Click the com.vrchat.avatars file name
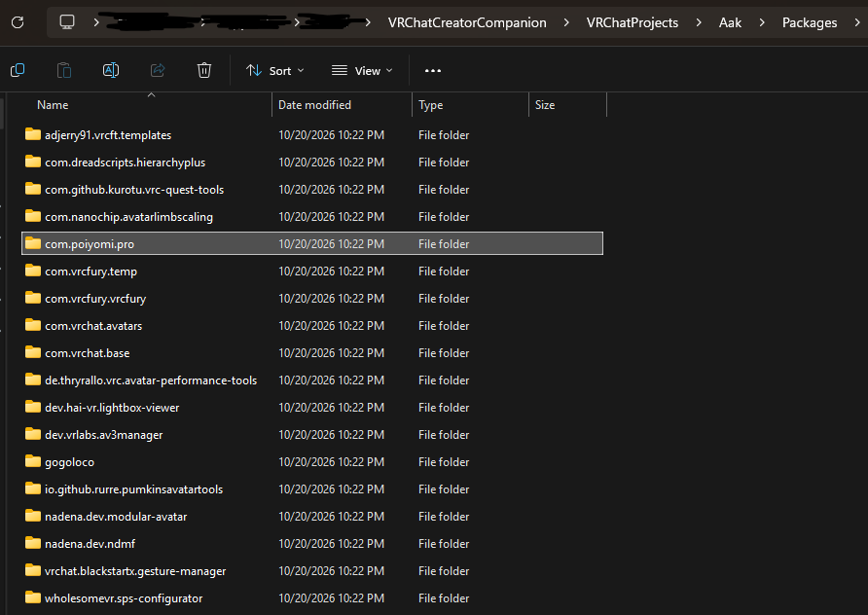Viewport: 868px width, 615px height. (x=93, y=325)
